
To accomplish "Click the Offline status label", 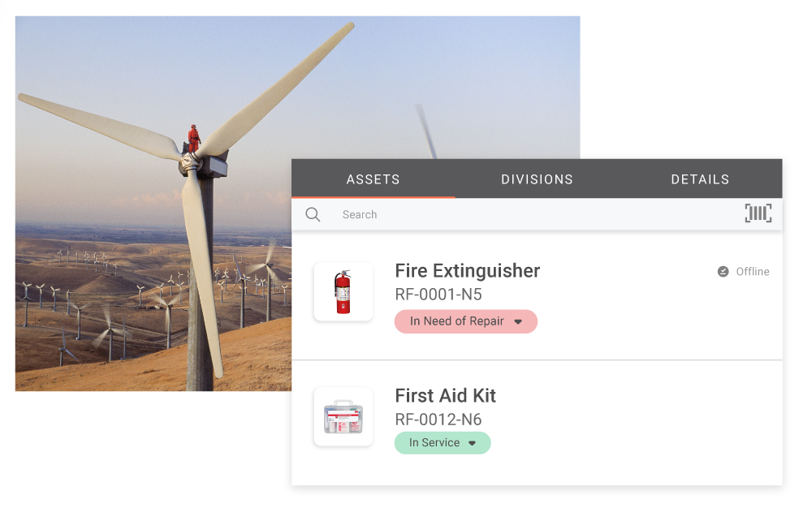I will 752,272.
